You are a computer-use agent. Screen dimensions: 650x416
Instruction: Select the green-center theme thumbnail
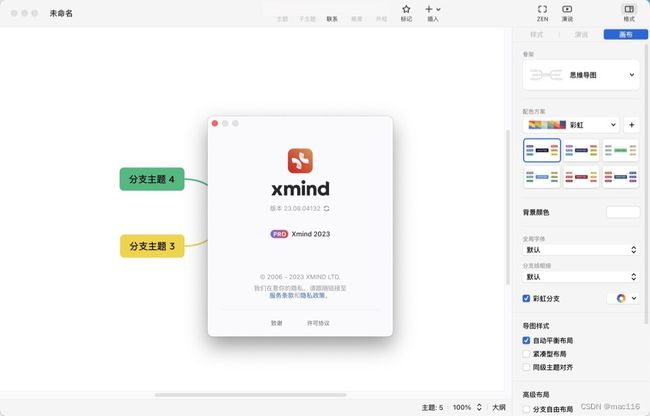(621, 150)
